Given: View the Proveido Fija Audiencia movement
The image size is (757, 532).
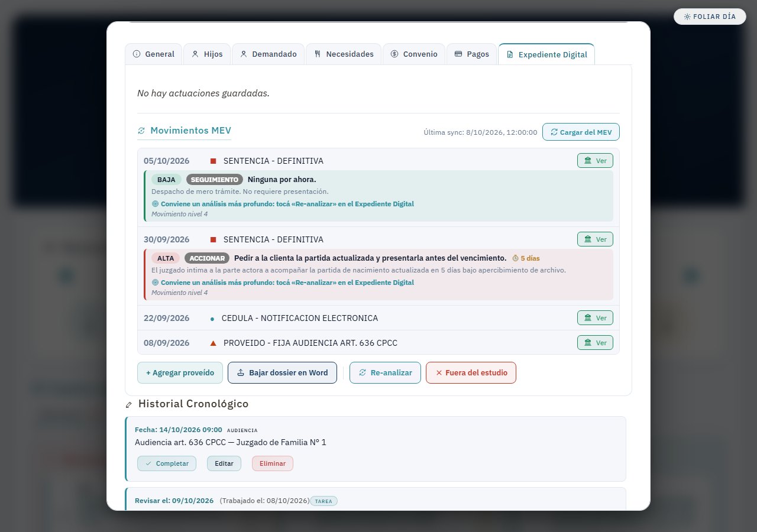Looking at the screenshot, I should point(595,343).
